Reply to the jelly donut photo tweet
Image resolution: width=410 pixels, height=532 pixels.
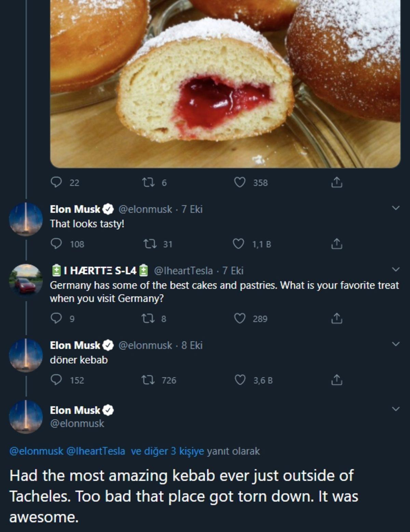[x=56, y=182]
